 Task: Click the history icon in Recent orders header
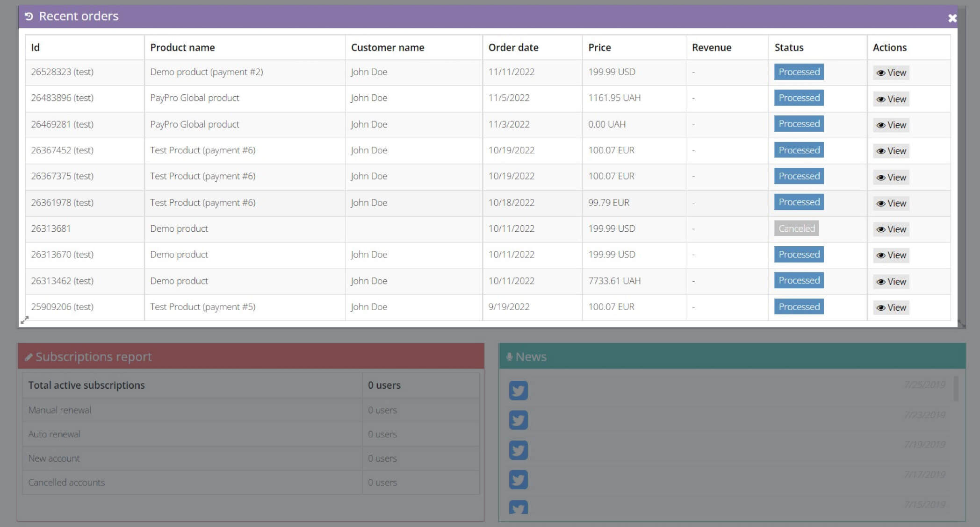click(x=29, y=16)
